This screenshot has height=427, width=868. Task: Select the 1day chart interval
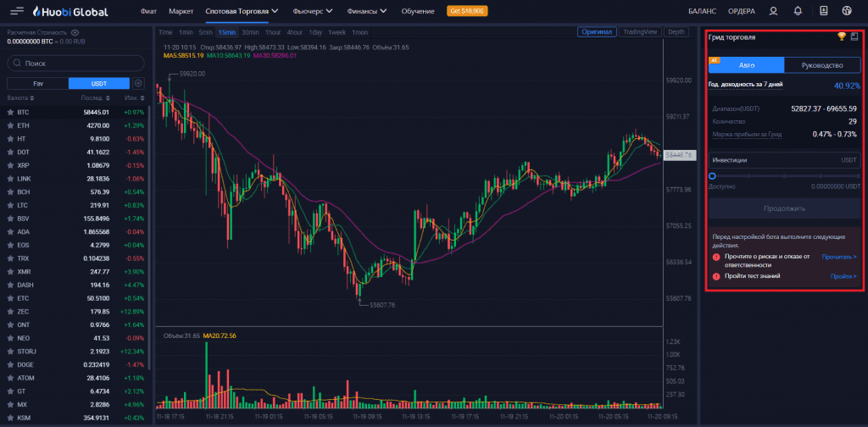pos(315,32)
